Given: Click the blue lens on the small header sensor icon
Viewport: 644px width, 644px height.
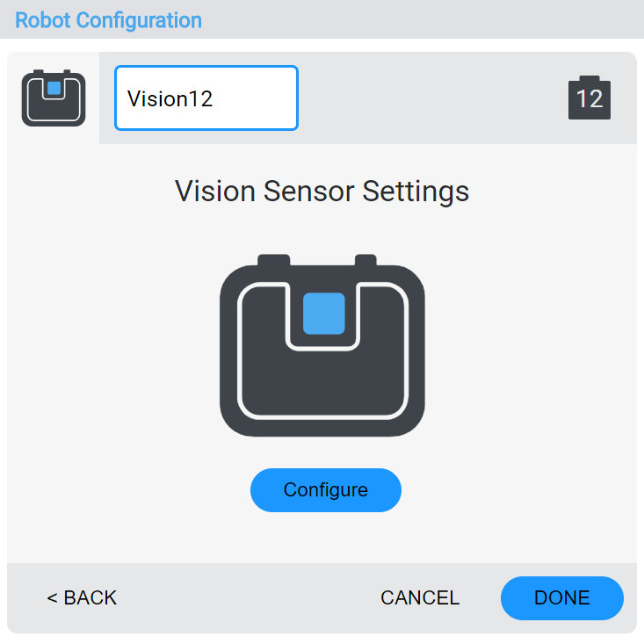Looking at the screenshot, I should tap(54, 89).
